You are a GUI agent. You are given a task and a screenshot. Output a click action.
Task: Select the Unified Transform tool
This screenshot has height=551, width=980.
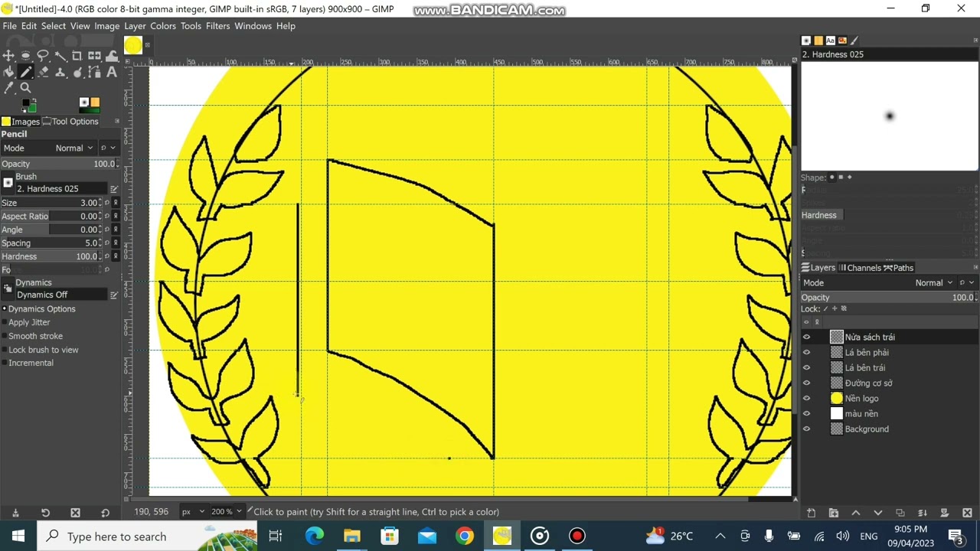point(95,56)
